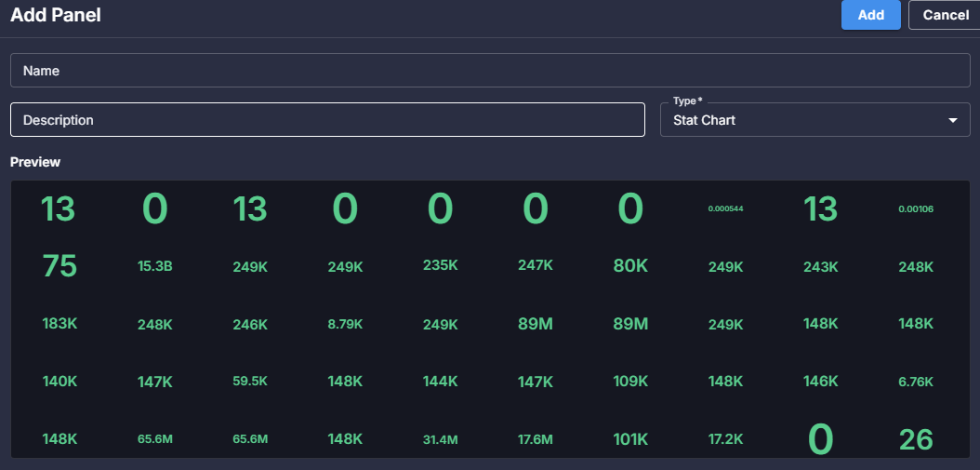This screenshot has width=980, height=470.
Task: Click the Add Panel title
Action: click(x=56, y=15)
